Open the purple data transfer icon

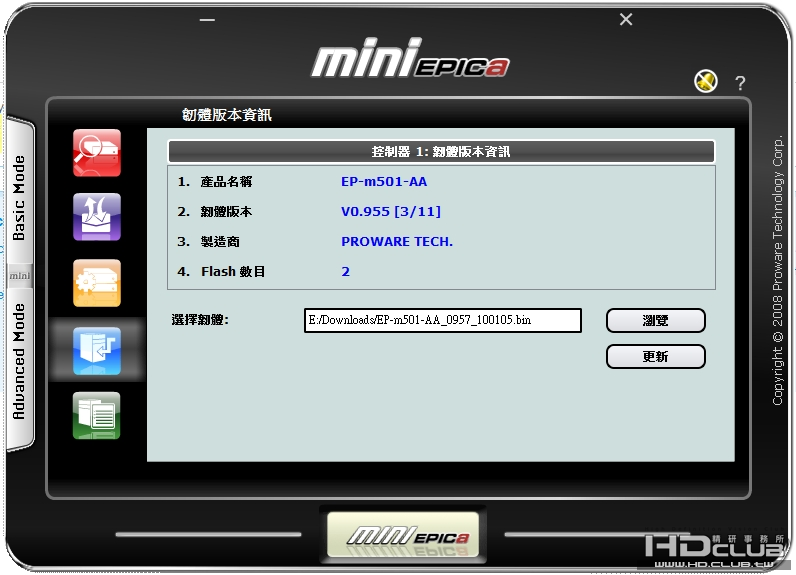coord(97,217)
